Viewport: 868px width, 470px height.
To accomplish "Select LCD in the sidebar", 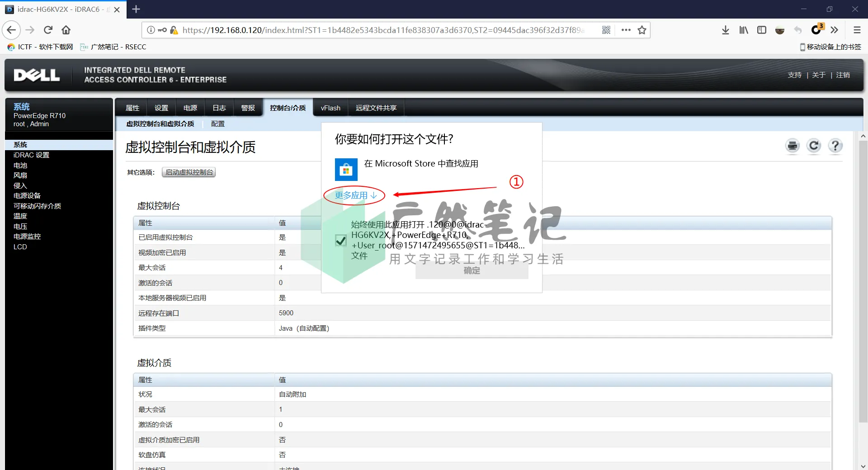I will [20, 247].
